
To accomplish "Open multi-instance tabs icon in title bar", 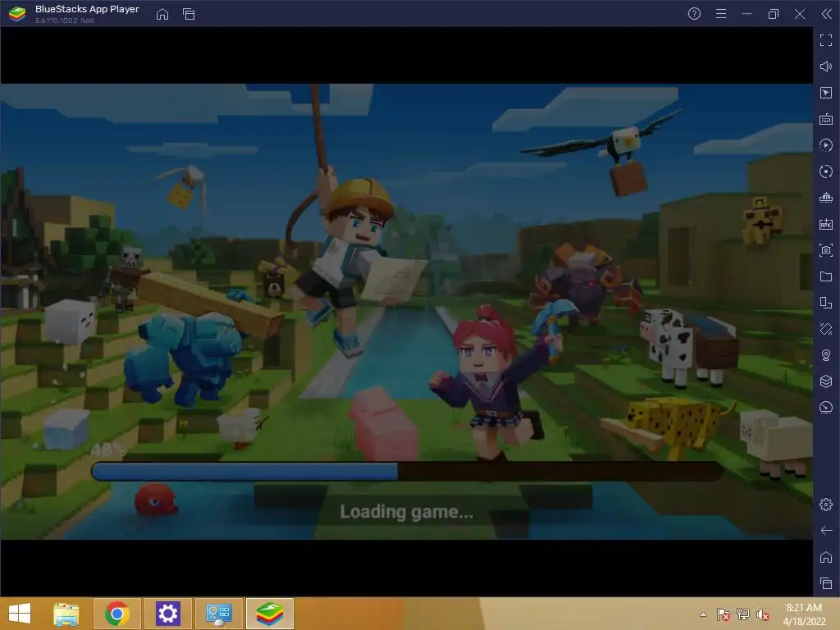I will tap(189, 14).
